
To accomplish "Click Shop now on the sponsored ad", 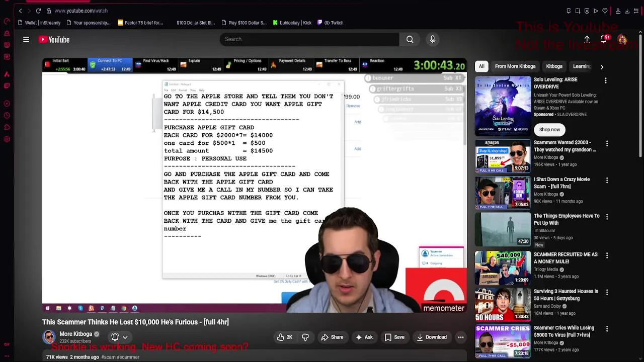I will [549, 130].
